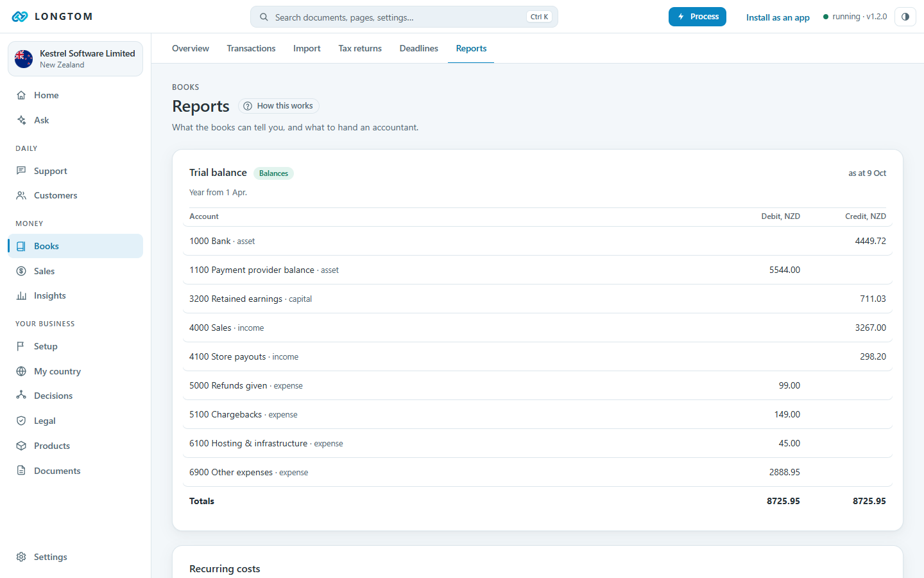This screenshot has height=578, width=924.
Task: Click the Documents file icon
Action: [x=21, y=471]
